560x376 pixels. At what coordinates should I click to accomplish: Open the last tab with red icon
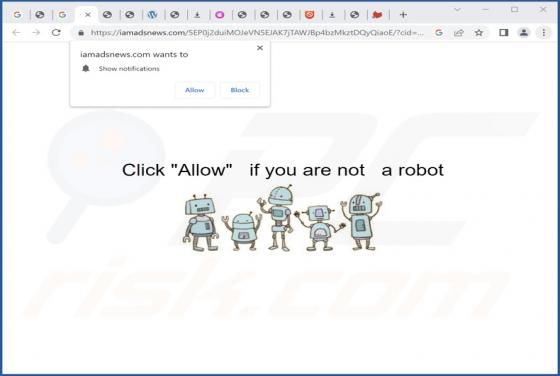coord(377,15)
